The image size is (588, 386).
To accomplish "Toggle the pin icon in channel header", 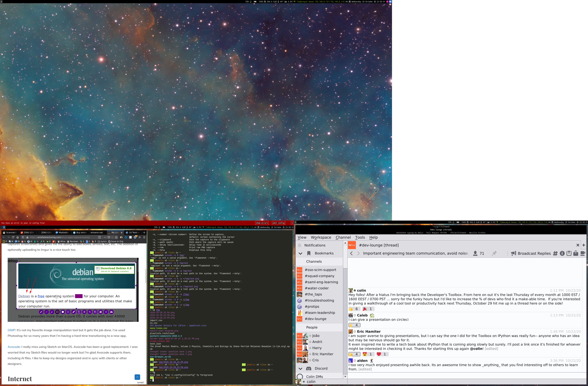I will [x=494, y=253].
